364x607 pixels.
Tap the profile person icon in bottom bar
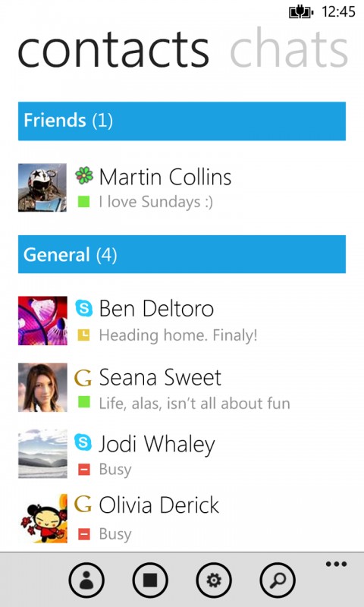point(86,580)
